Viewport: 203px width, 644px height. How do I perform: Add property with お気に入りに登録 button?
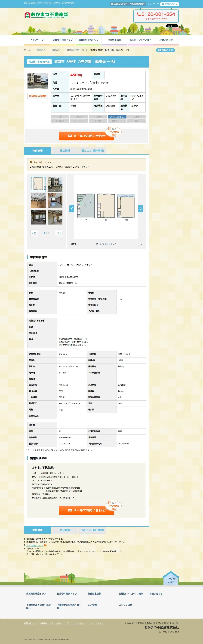point(38,96)
